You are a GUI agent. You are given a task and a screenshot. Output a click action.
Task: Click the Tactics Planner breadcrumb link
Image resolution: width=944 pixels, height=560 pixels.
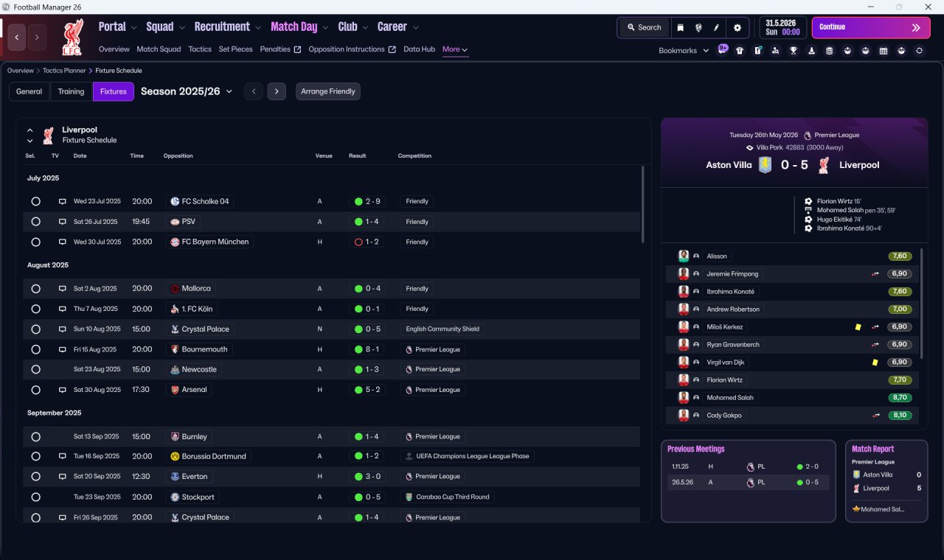coord(64,71)
